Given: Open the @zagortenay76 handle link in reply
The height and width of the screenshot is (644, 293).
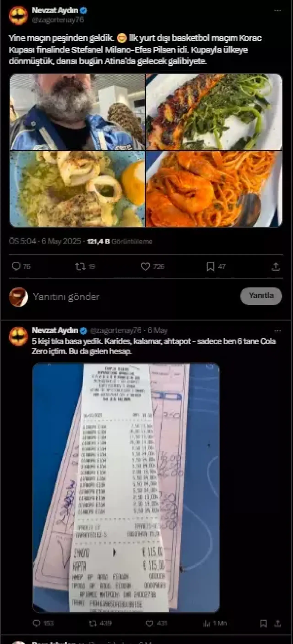Looking at the screenshot, I should tap(116, 331).
